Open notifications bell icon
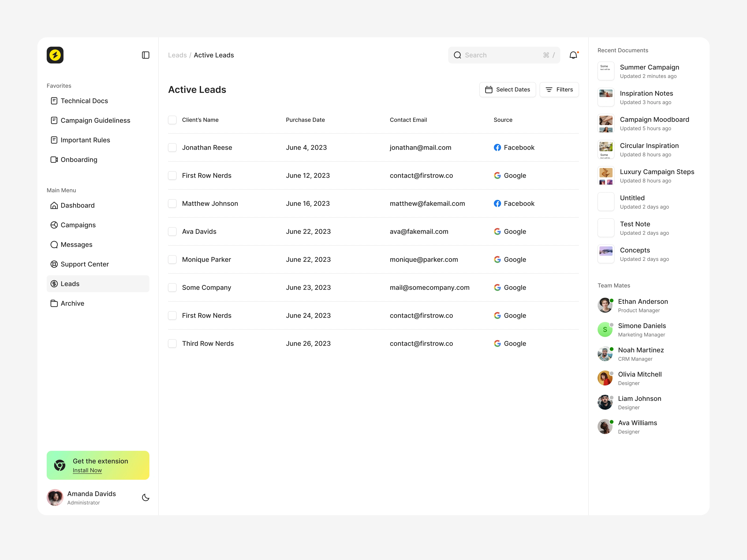747x560 pixels. click(573, 55)
